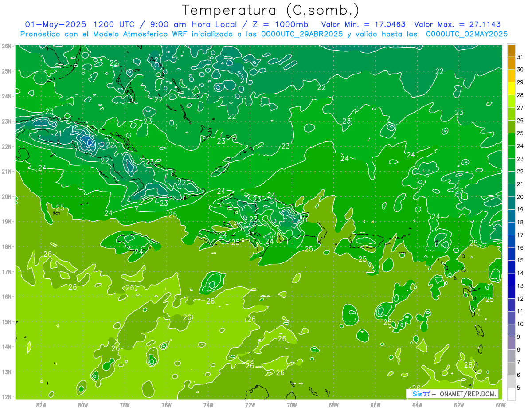Click the colorbar label "11"
Viewport: 532px width, 411px height.
(x=520, y=311)
